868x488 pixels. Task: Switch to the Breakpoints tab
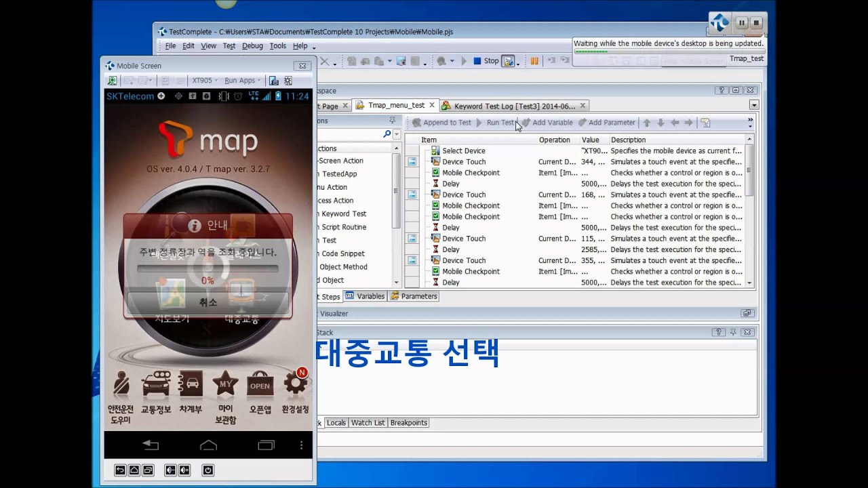point(408,423)
